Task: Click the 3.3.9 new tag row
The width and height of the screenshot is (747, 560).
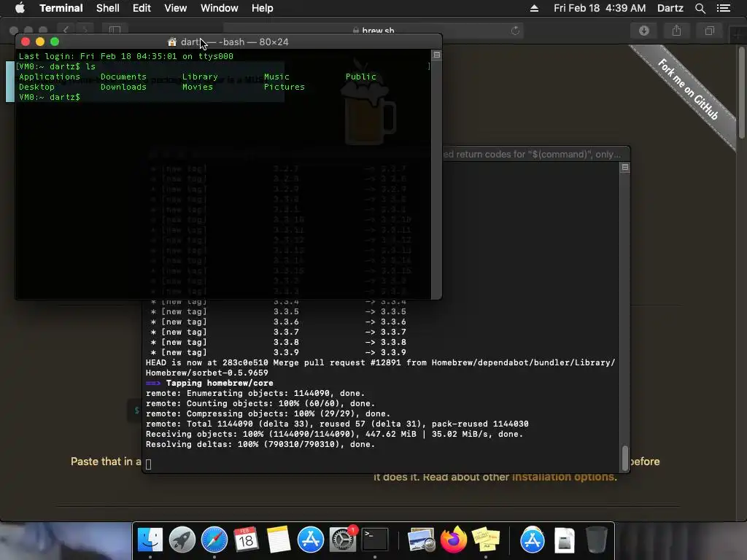Action: (278, 352)
